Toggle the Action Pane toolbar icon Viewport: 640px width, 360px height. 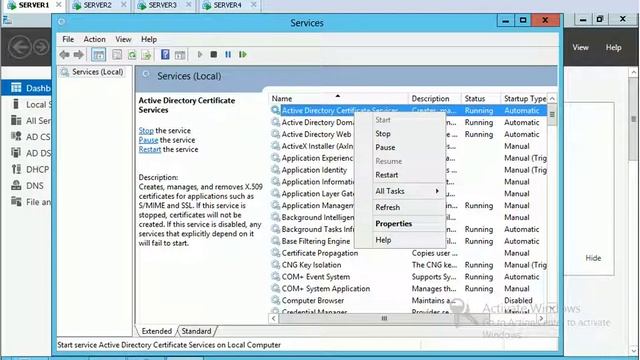pyautogui.click(x=180, y=55)
